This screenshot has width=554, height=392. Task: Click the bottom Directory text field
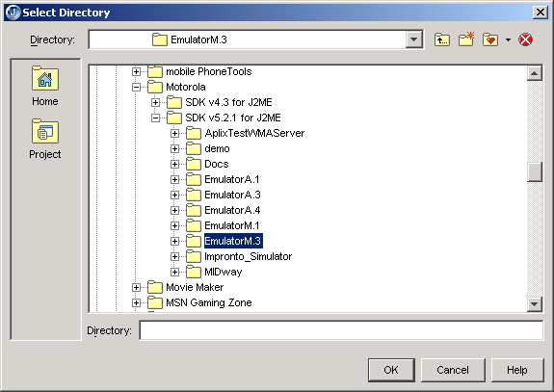coord(341,330)
